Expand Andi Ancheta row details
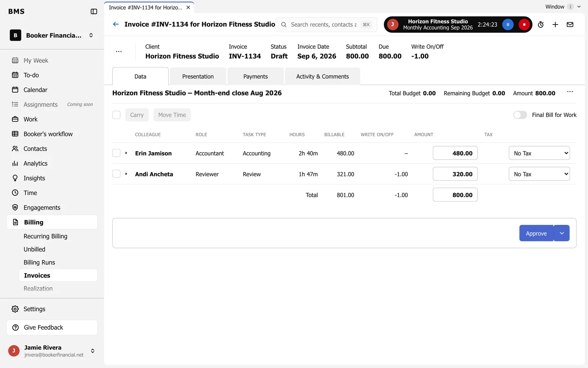 point(126,174)
